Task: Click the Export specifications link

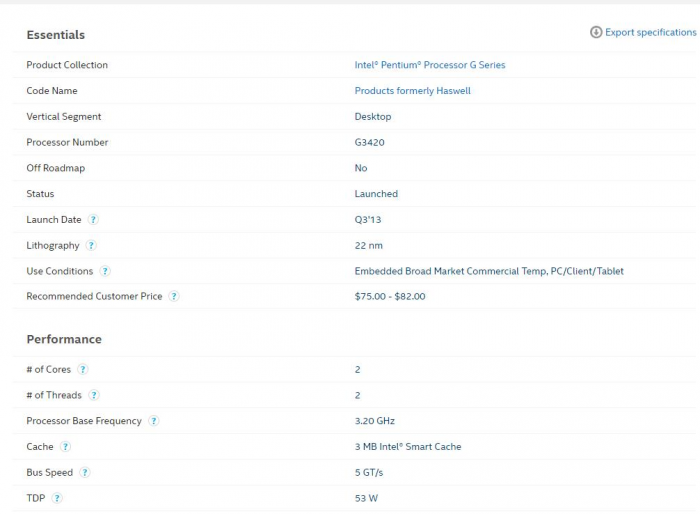Action: pyautogui.click(x=650, y=32)
